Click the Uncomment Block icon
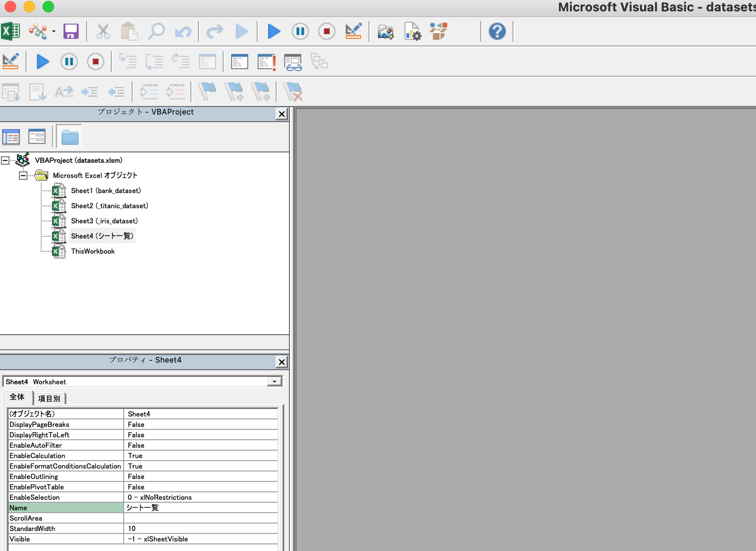Viewport: 756px width, 551px height. tap(175, 92)
